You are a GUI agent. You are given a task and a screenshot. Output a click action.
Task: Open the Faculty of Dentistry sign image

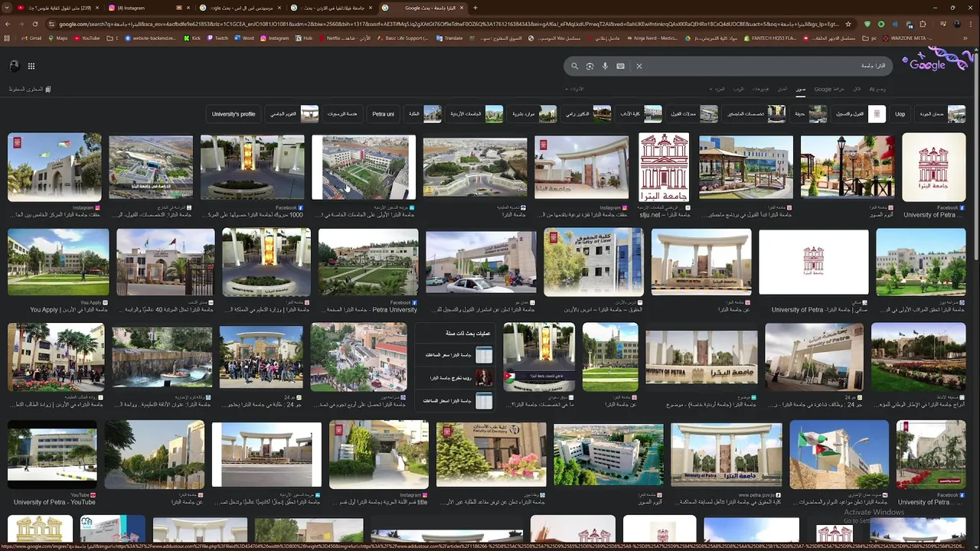click(x=491, y=455)
